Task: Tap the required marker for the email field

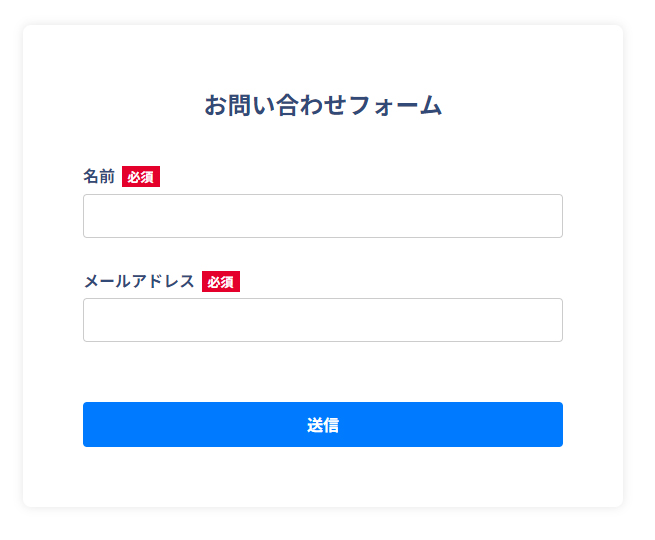Action: 221,282
